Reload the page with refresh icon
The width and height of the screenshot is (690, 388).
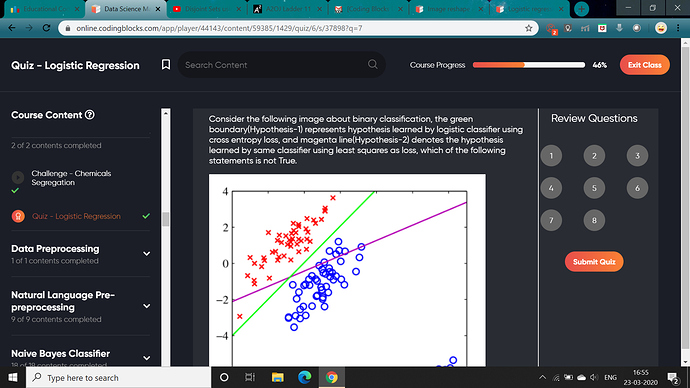pos(46,28)
